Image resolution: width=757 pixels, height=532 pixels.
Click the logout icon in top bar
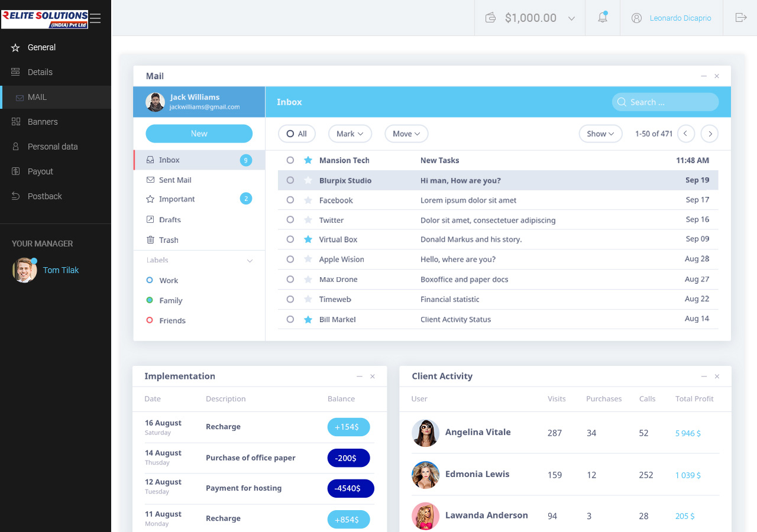[x=741, y=18]
